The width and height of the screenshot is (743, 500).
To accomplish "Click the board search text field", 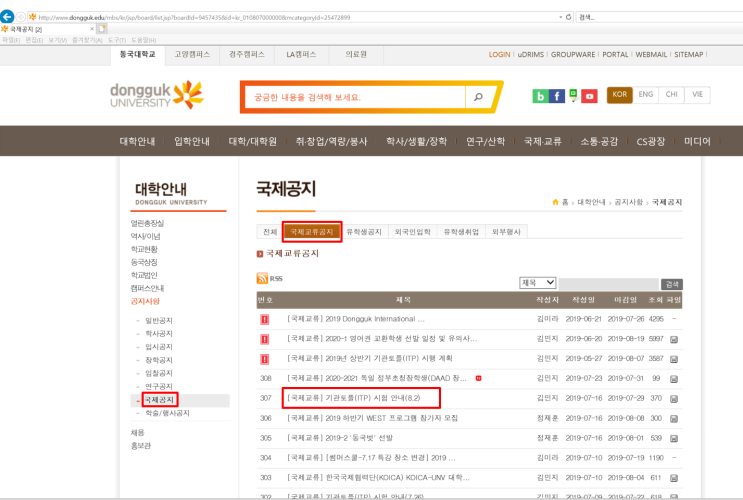I will (608, 284).
